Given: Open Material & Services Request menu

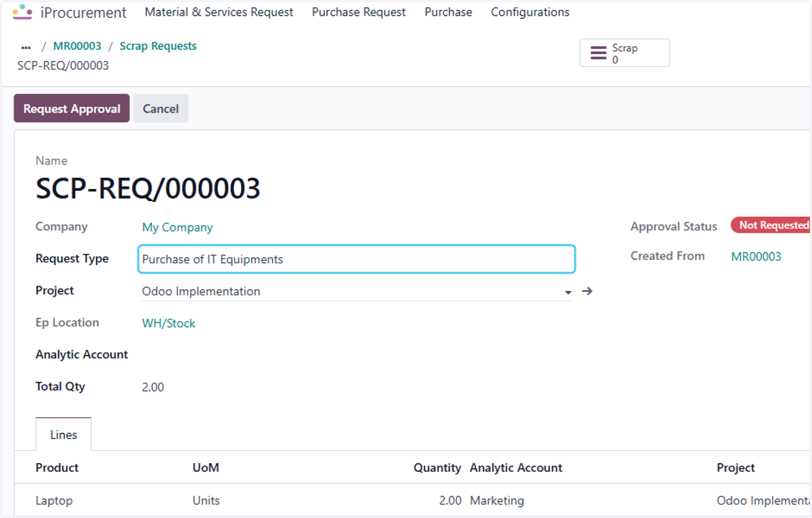Looking at the screenshot, I should pos(219,12).
